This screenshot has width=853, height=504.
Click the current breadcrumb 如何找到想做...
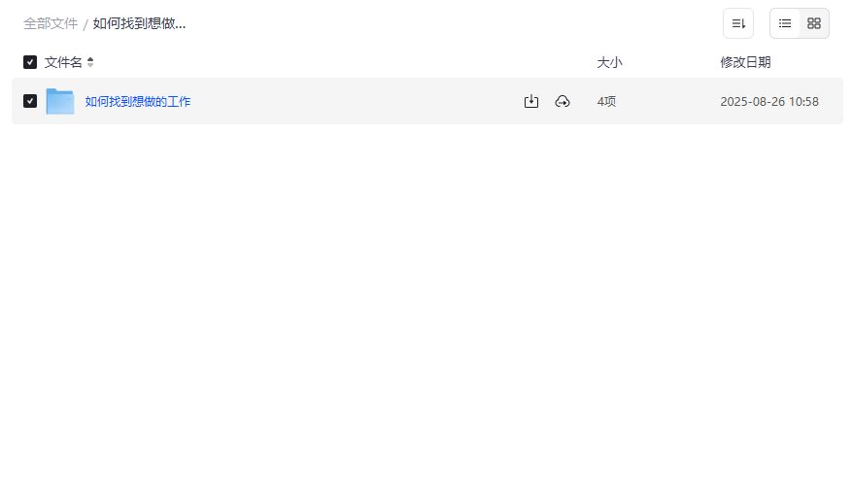tap(139, 23)
